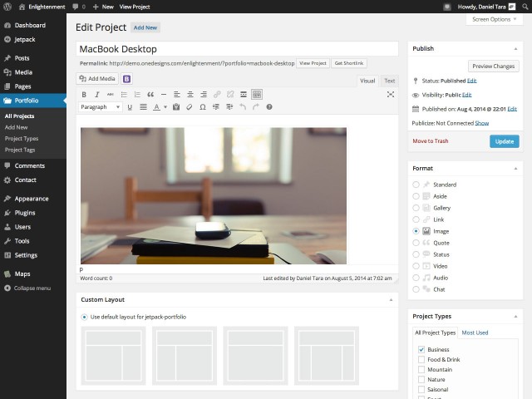
Task: Click the MacBook Desktop title field
Action: point(237,49)
